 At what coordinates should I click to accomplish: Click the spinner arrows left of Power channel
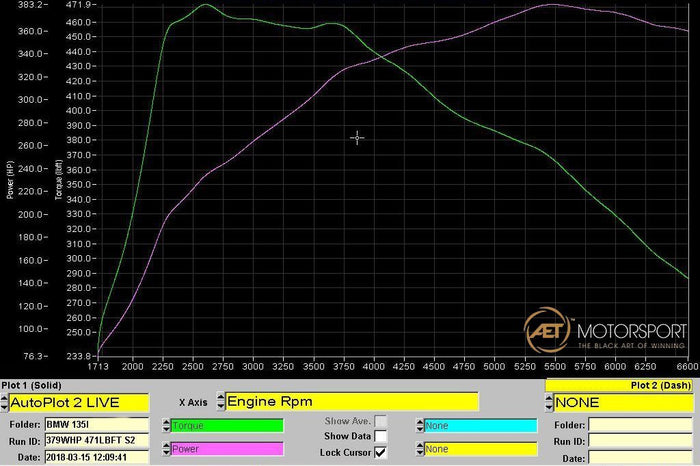[x=165, y=449]
